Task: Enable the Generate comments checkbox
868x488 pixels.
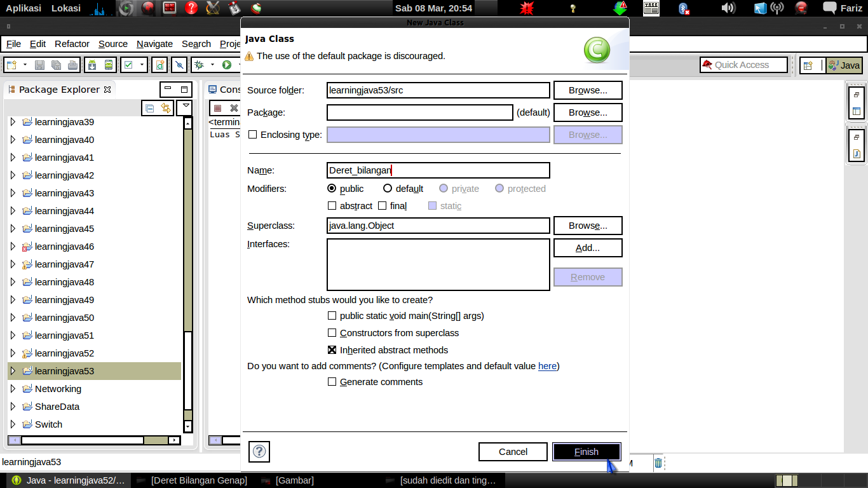Action: tap(332, 382)
